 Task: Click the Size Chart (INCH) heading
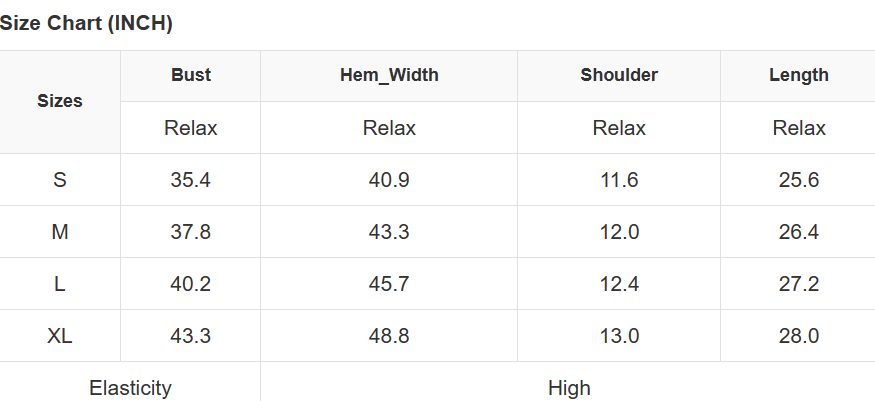click(87, 24)
